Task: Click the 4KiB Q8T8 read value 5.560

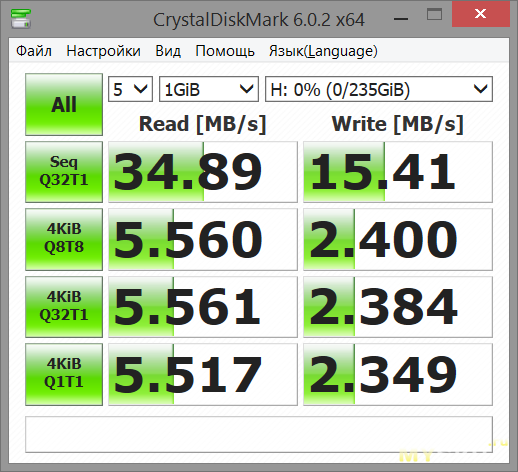Action: (203, 239)
